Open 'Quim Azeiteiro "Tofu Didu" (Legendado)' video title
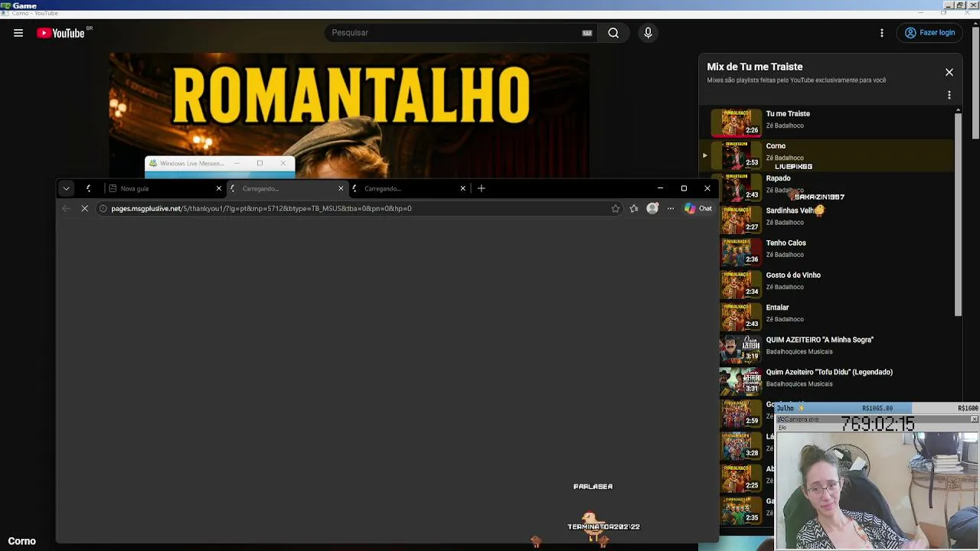Screen dimensions: 980x551 coord(829,372)
